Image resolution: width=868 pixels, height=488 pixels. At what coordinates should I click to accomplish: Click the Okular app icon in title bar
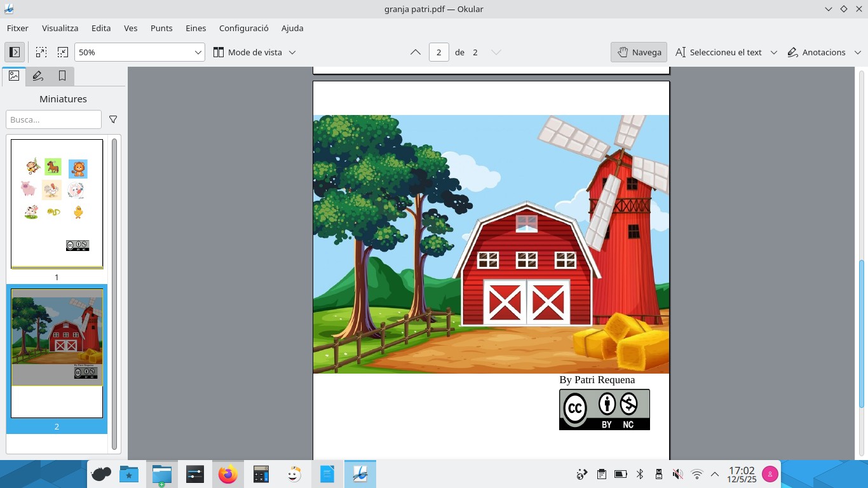pos(8,9)
